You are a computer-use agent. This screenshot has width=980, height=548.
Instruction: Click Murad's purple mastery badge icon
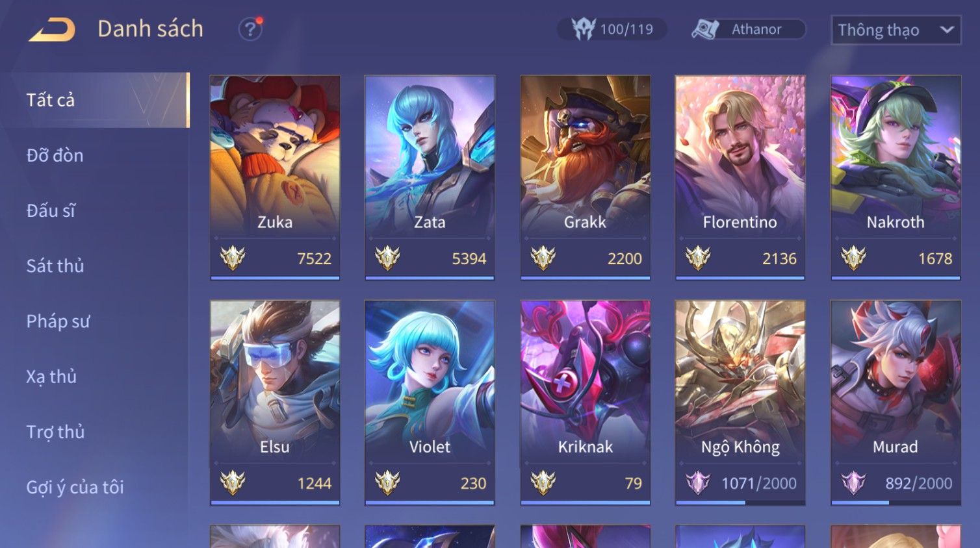853,483
